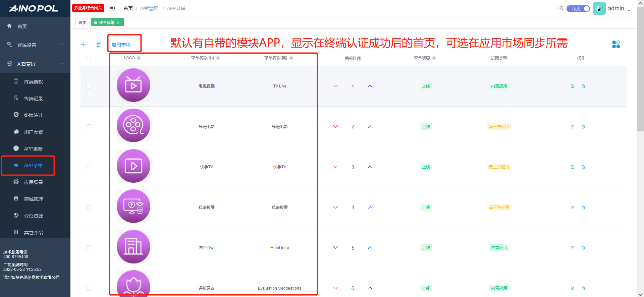
Task: Toggle the 中文 language switch
Action: tap(578, 9)
